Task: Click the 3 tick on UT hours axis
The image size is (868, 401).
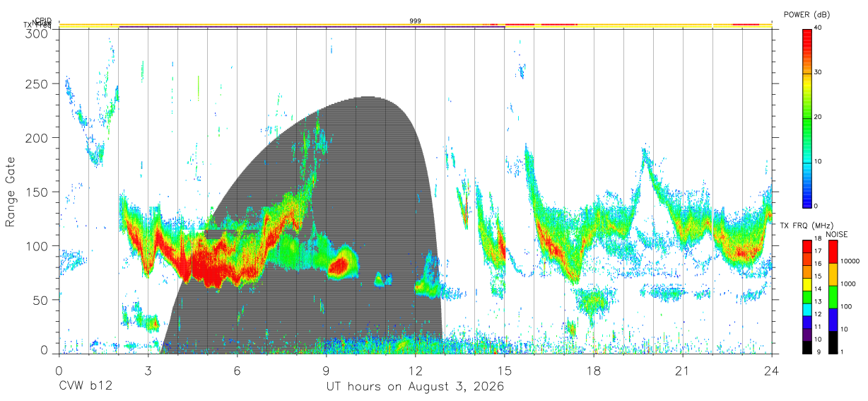Action: point(148,371)
